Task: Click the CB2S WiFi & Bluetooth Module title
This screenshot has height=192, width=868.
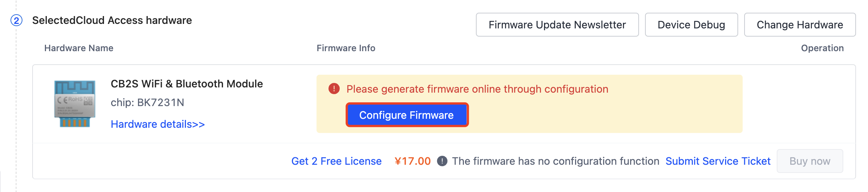Action: tap(187, 84)
